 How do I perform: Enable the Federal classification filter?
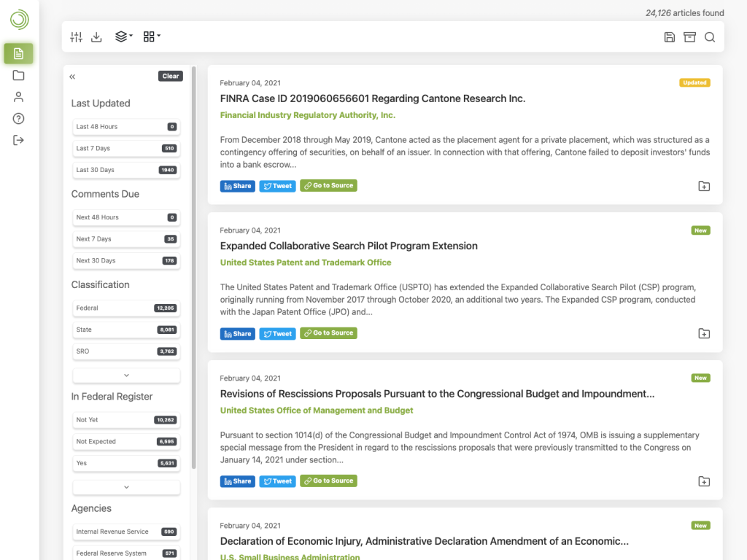coord(125,308)
